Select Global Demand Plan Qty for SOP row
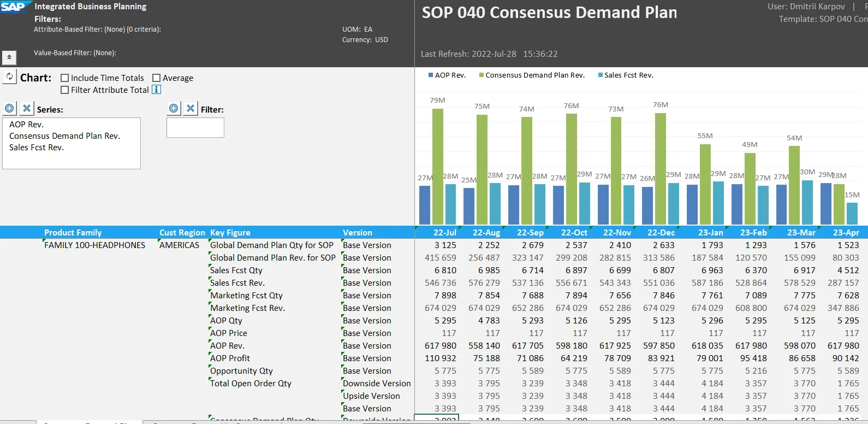The height and width of the screenshot is (424, 868). click(272, 245)
